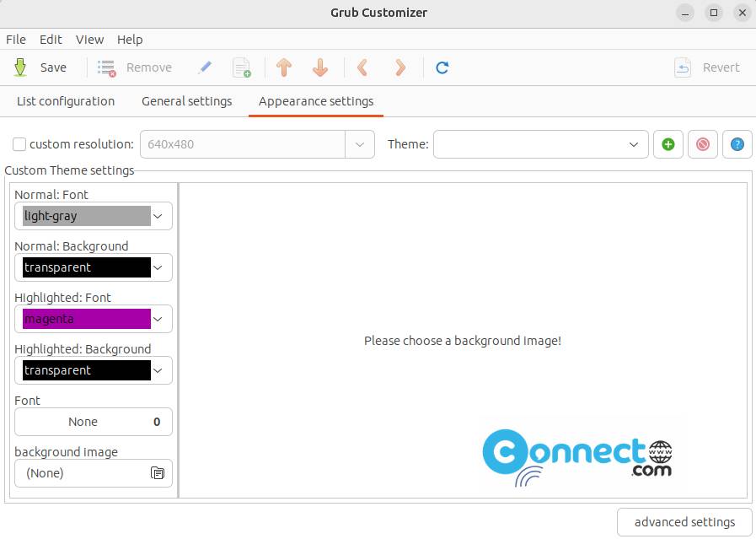Click the green Save arrow icon

click(x=20, y=67)
